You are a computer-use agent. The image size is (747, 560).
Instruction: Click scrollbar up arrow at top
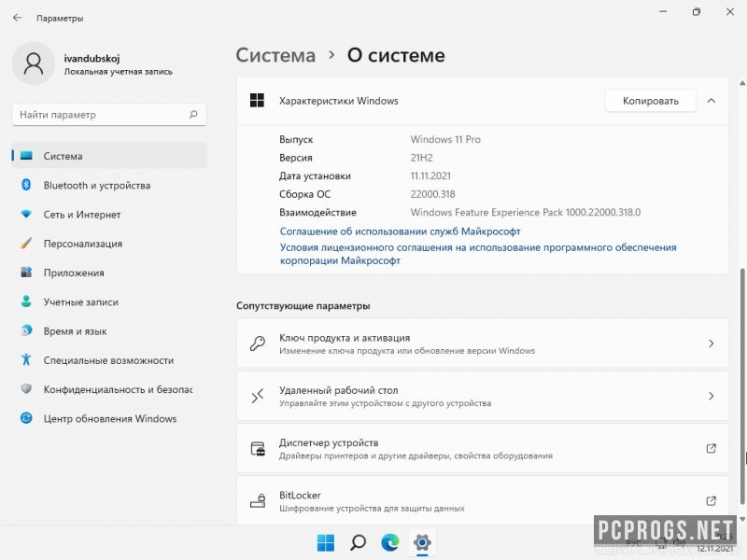click(x=742, y=83)
